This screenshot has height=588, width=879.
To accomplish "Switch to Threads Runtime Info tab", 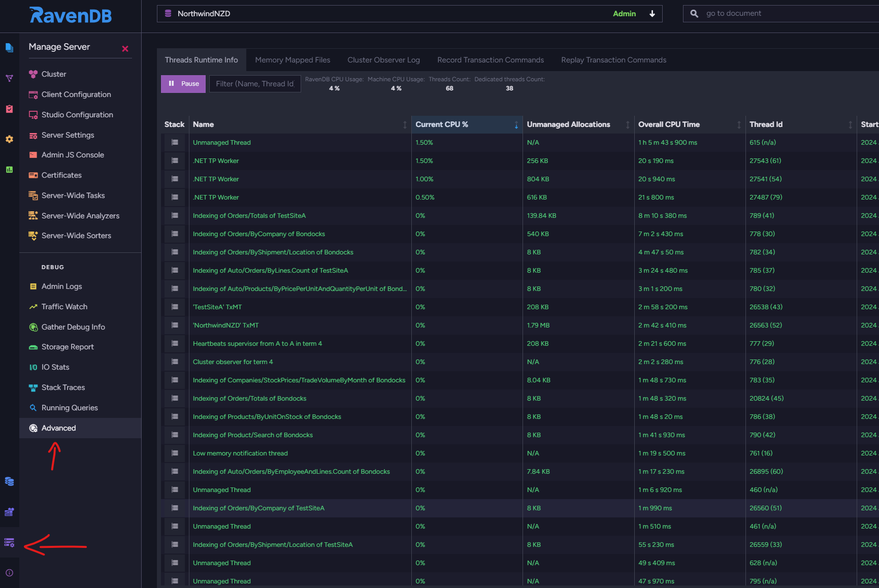I will pyautogui.click(x=202, y=60).
